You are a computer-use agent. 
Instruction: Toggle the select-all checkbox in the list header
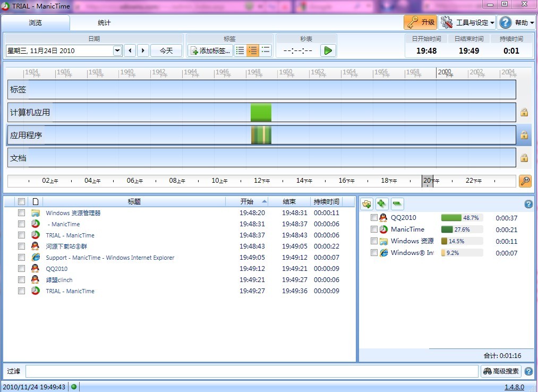click(21, 201)
